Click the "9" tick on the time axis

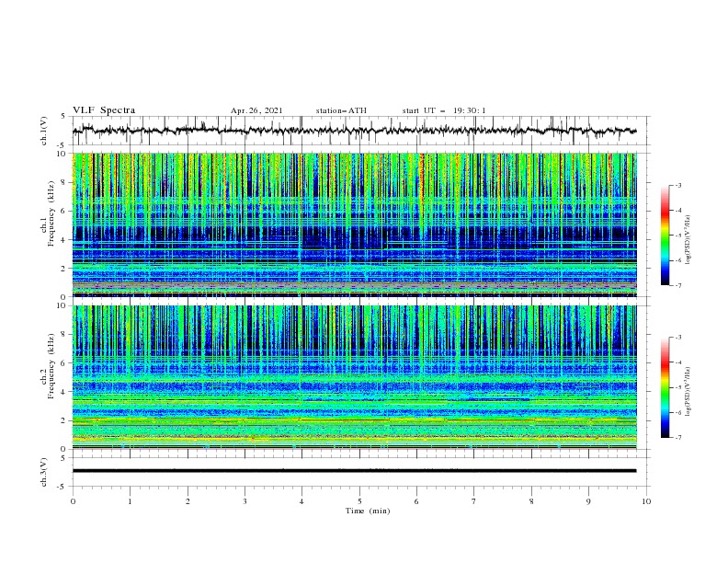point(588,501)
